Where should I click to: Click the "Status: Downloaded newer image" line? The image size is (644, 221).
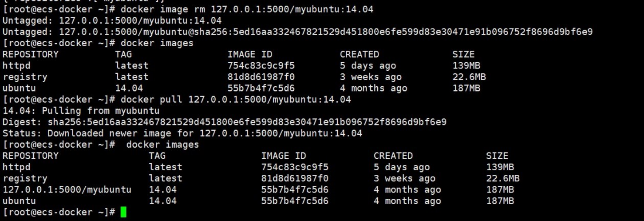[x=182, y=133]
